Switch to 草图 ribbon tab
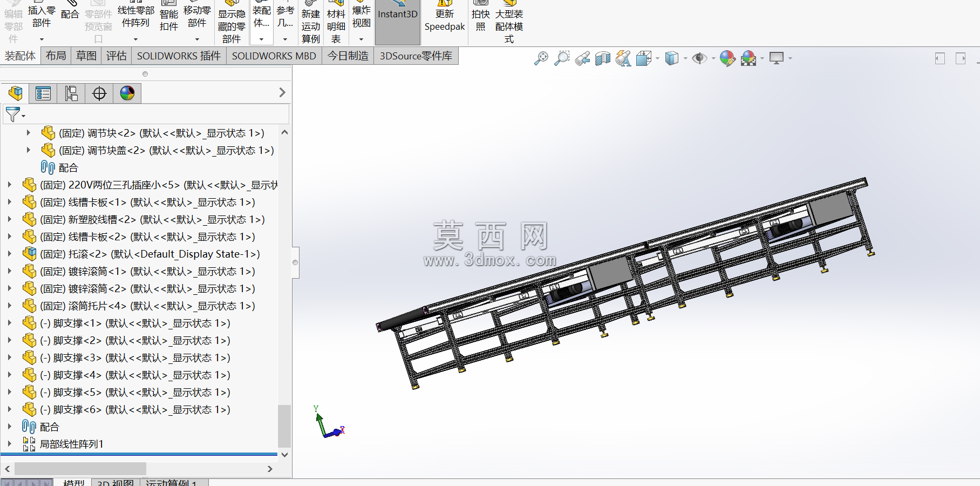The image size is (980, 486). click(86, 56)
